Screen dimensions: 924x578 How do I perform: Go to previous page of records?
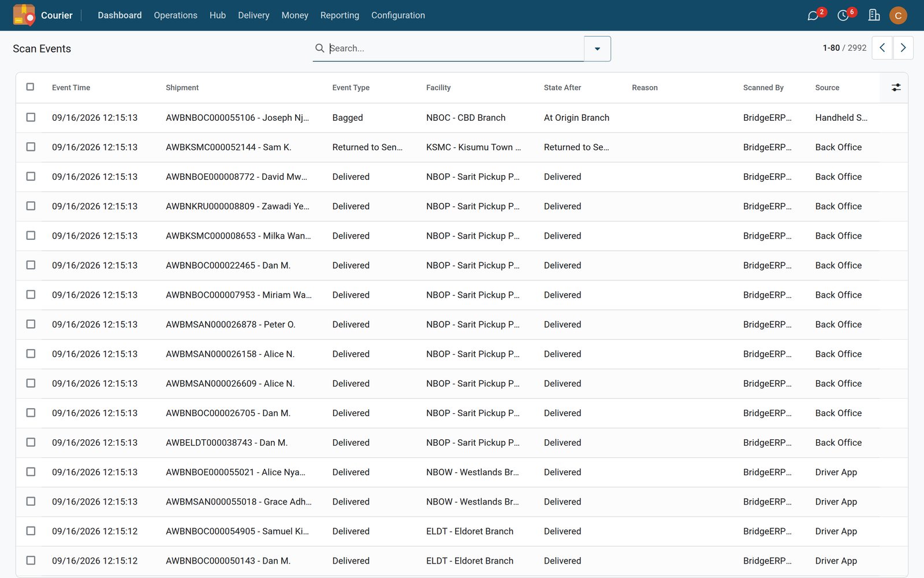tap(882, 48)
